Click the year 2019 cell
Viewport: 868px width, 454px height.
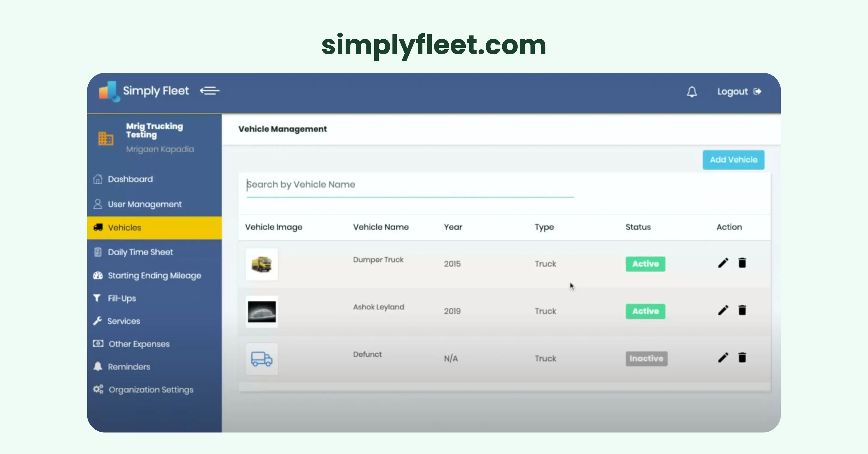pyautogui.click(x=452, y=311)
